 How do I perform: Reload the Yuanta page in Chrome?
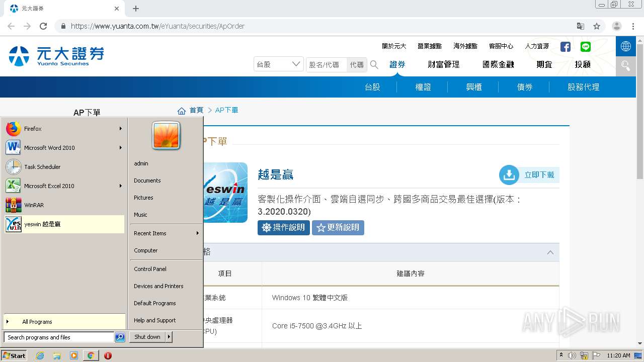click(43, 26)
